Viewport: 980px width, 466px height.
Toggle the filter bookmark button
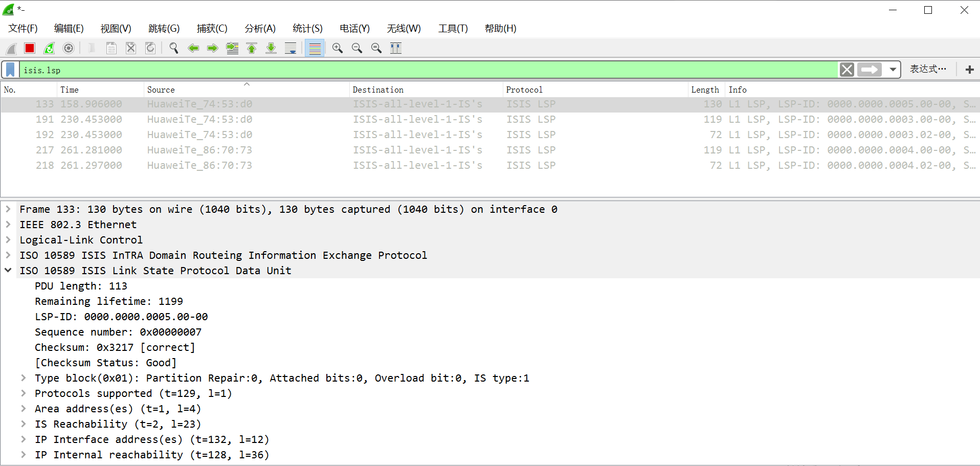tap(10, 70)
